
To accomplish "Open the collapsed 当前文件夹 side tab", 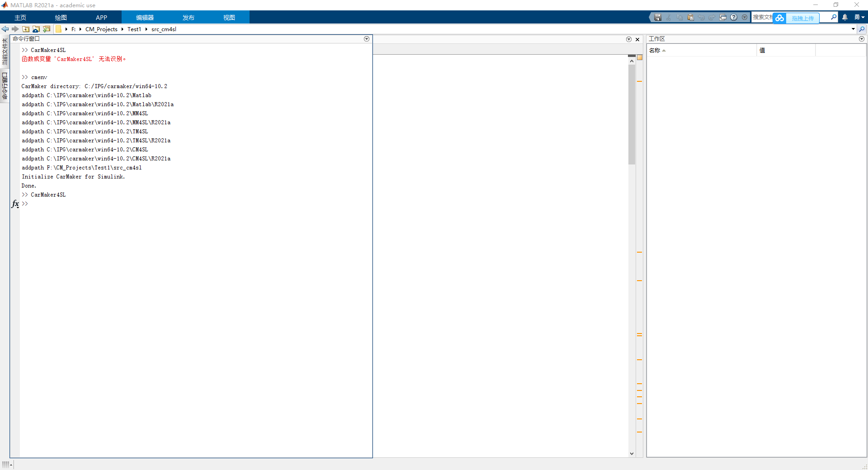I will pyautogui.click(x=5, y=52).
